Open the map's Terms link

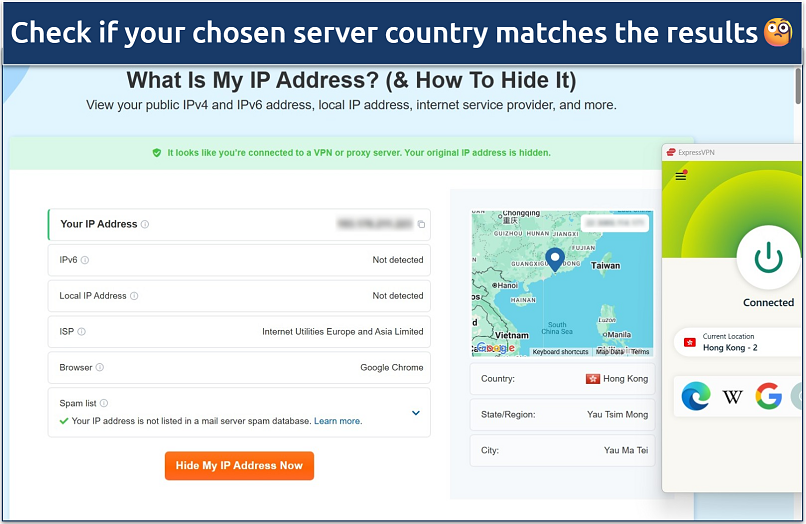point(640,352)
